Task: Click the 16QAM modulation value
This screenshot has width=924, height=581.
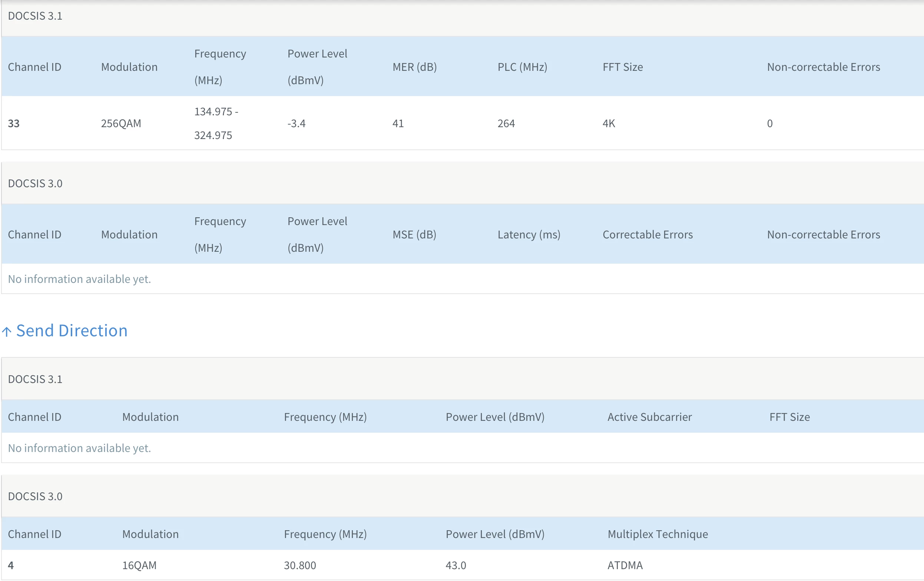Action: click(139, 565)
